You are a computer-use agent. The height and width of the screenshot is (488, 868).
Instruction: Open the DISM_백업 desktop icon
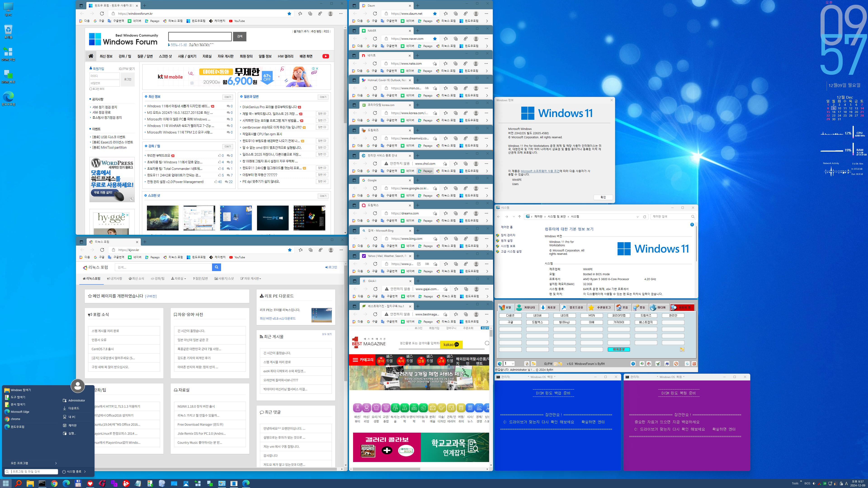pyautogui.click(x=8, y=54)
